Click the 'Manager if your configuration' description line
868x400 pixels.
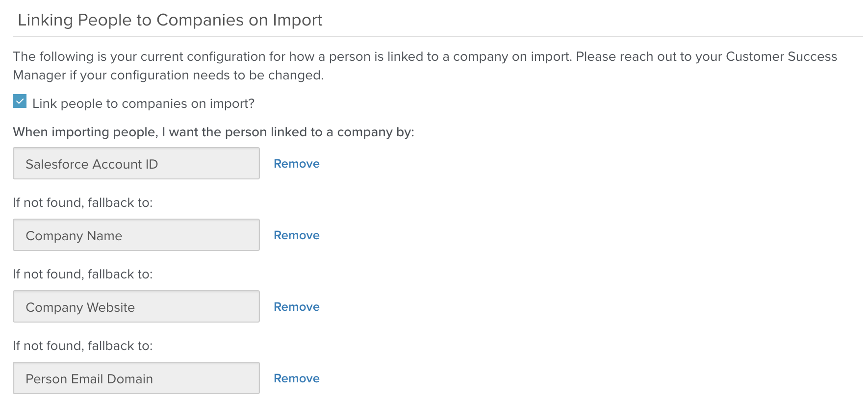[168, 75]
